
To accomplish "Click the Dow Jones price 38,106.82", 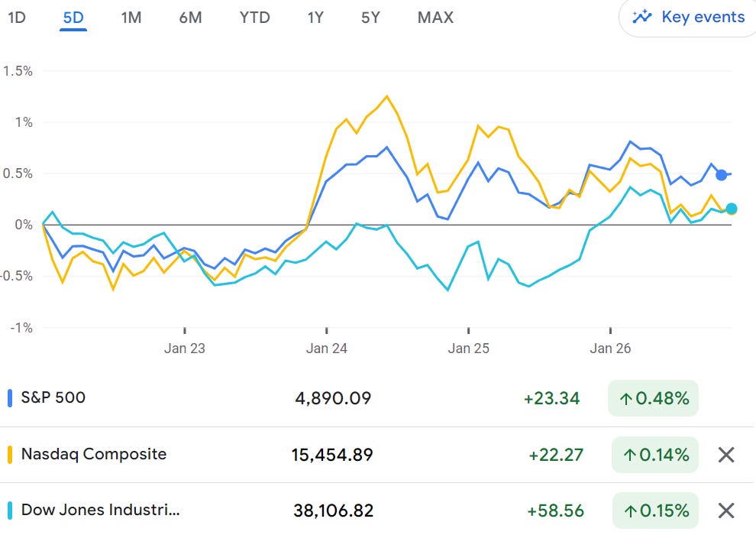I will [x=334, y=511].
